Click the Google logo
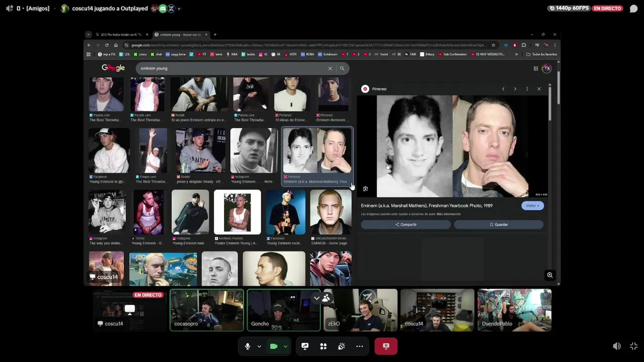644x362 pixels. tap(113, 68)
